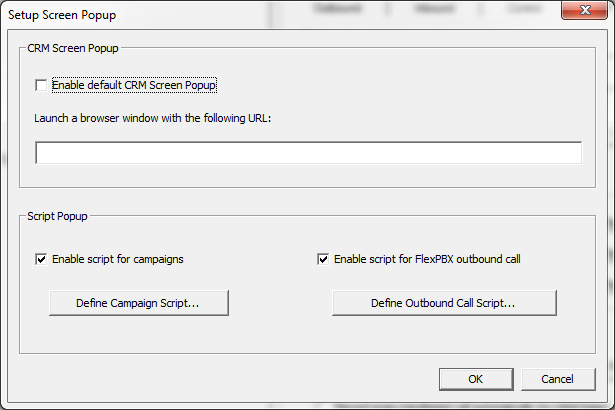Click the Enable default CRM Screen Popup label text

pos(134,85)
